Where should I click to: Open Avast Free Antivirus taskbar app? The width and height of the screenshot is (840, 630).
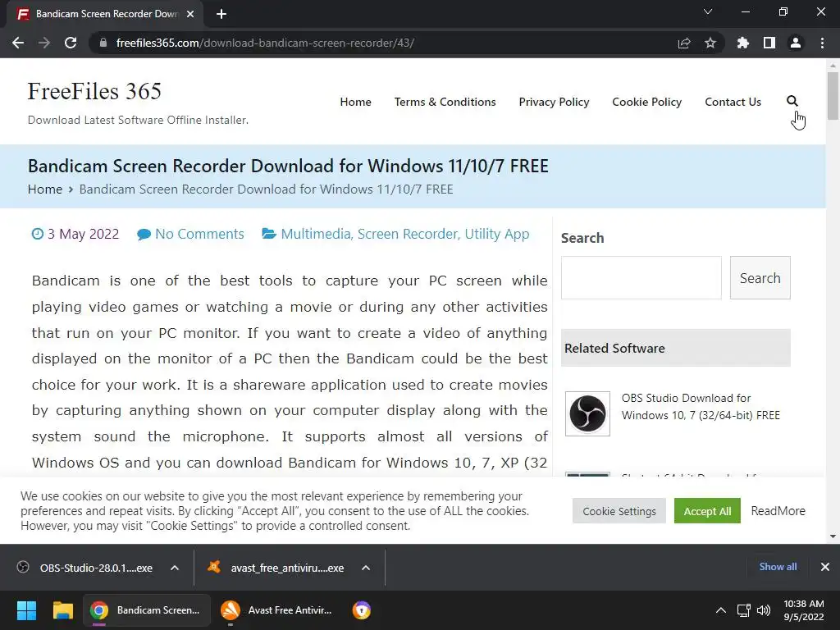pos(277,610)
